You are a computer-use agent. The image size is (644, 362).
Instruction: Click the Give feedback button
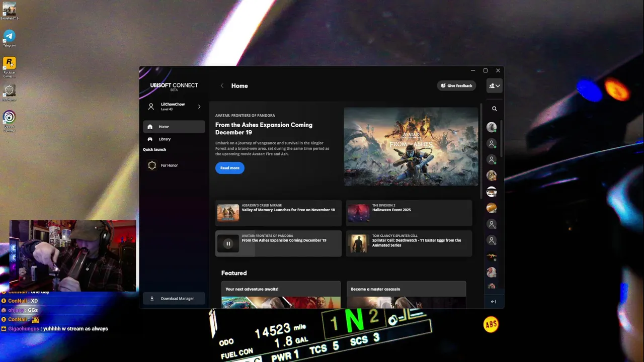[x=456, y=86]
